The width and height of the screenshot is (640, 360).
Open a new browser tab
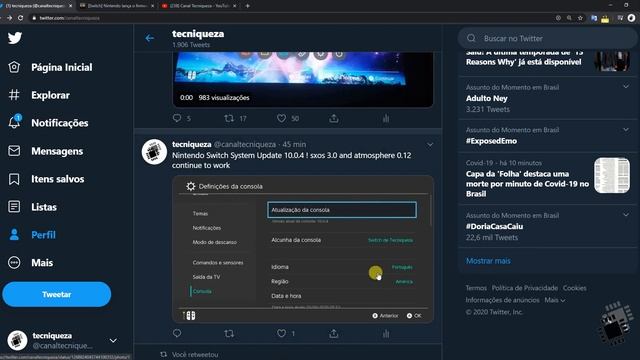click(x=247, y=6)
